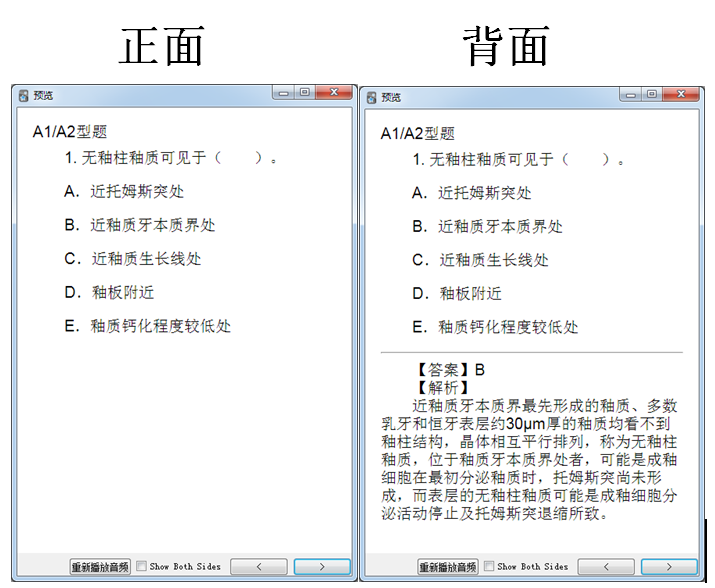Click option D 釉板附近 in left window
This screenshot has height=588, width=715.
(x=109, y=292)
